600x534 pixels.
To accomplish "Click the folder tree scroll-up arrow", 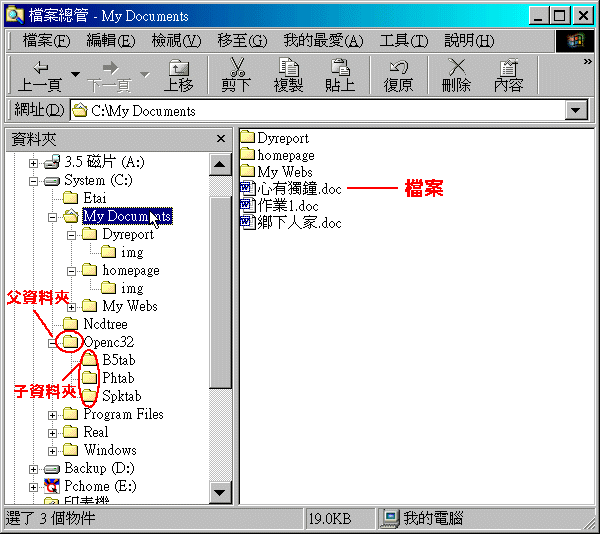I will tap(220, 164).
